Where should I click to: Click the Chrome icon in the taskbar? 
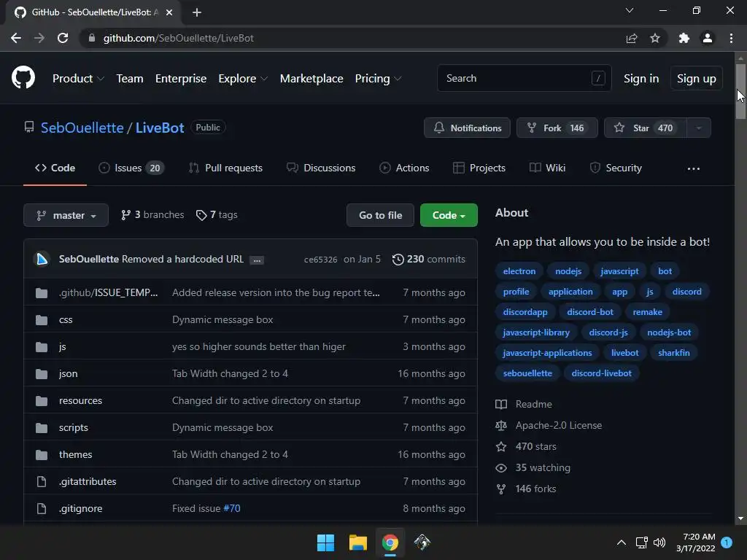click(390, 542)
